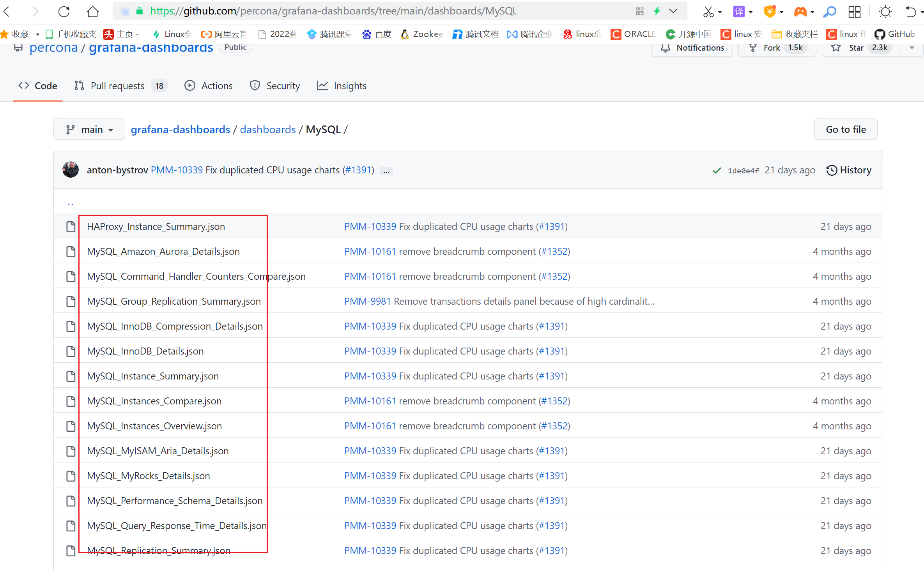This screenshot has height=570, width=924.
Task: Open the 百度 bookmark
Action: (376, 34)
